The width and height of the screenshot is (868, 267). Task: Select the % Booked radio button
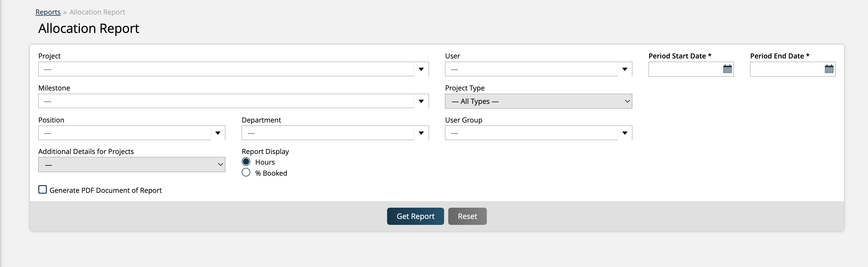pyautogui.click(x=246, y=172)
